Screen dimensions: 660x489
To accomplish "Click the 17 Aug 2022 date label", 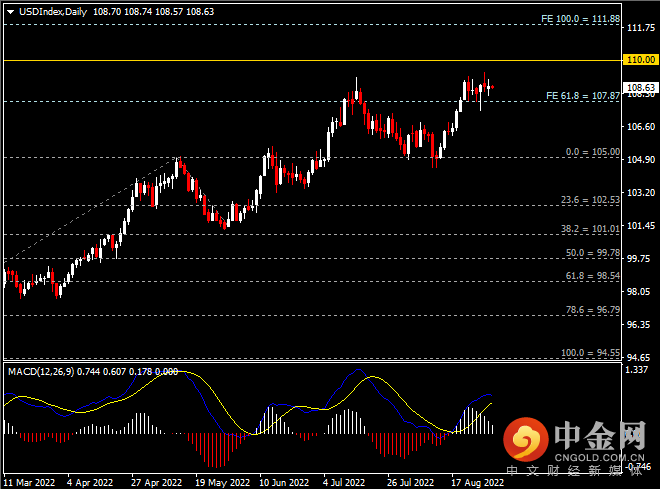I will point(477,483).
